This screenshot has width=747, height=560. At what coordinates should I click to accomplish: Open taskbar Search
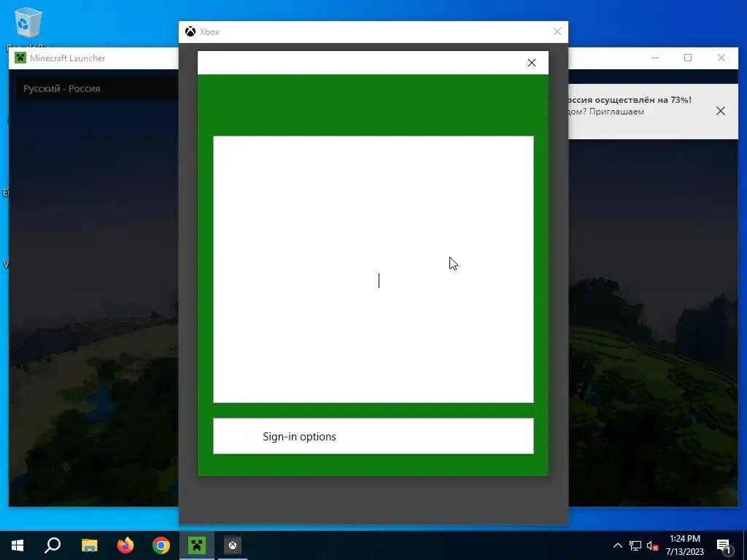[53, 545]
